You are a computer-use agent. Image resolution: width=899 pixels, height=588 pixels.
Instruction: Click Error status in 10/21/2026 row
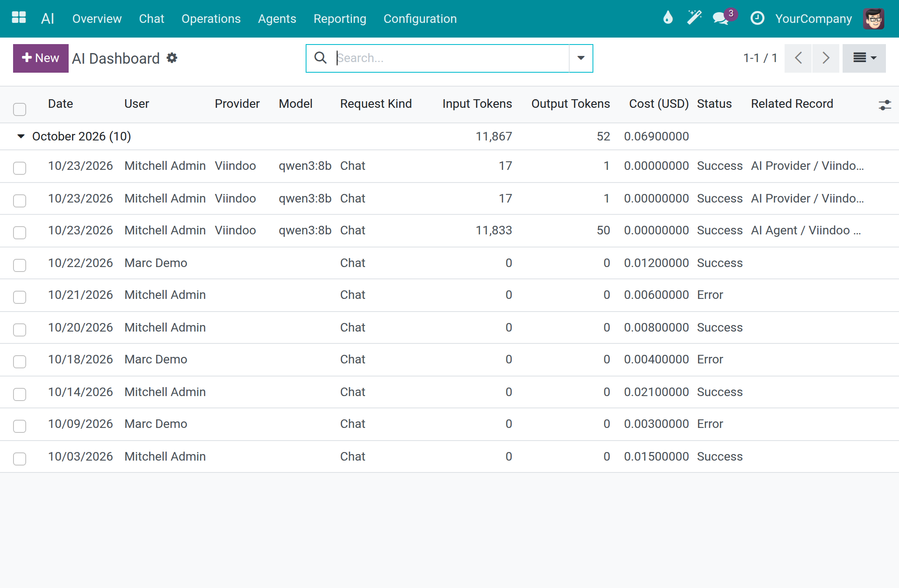(710, 295)
